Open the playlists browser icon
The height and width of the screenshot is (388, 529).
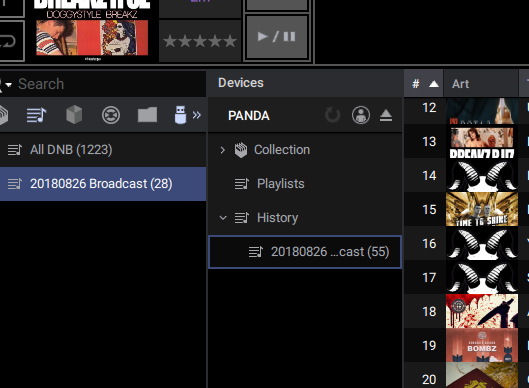36,115
